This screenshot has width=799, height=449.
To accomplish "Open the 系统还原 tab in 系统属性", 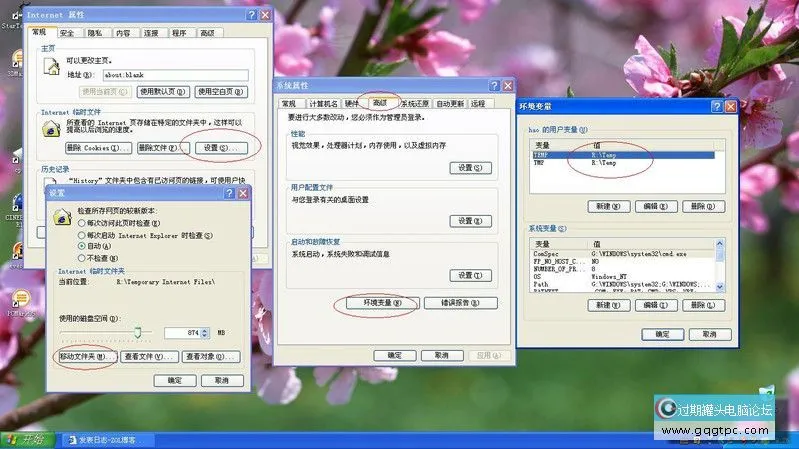I will [x=415, y=104].
